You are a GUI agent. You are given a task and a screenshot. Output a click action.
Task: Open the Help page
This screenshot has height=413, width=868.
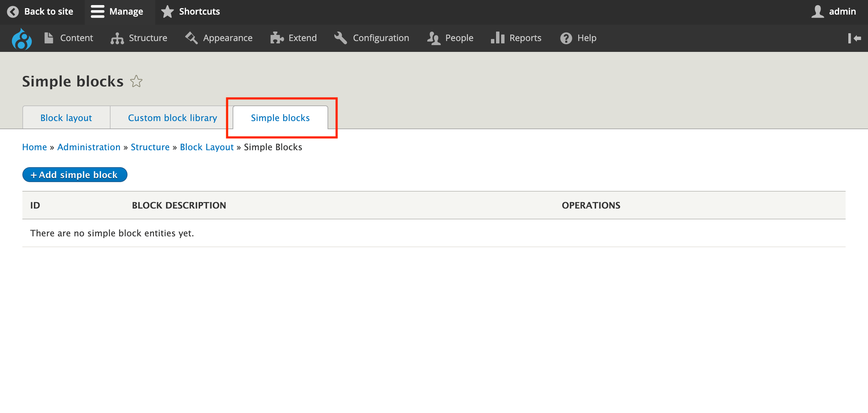[x=578, y=38]
